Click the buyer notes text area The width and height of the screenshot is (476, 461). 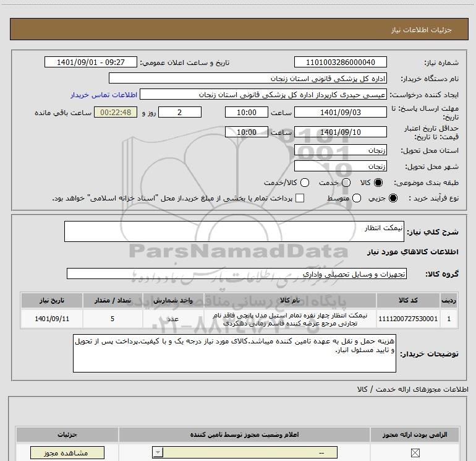point(234,353)
